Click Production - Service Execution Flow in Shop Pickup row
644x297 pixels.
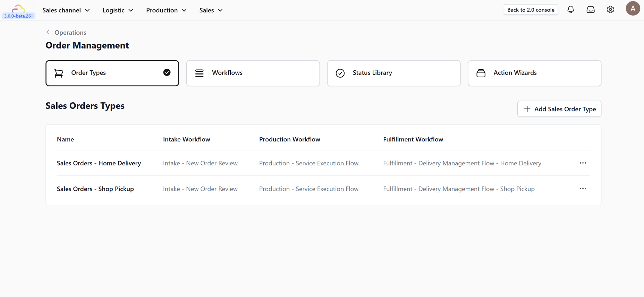309,189
